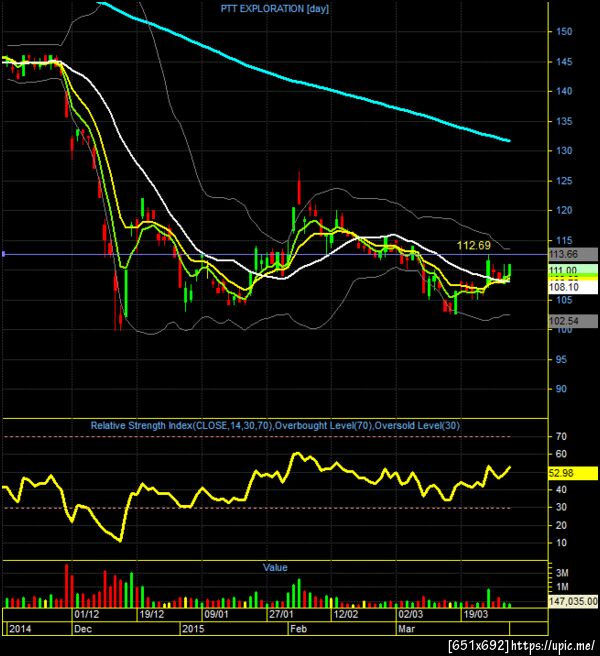
Task: Click the 95 price axis label
Action: coord(561,360)
